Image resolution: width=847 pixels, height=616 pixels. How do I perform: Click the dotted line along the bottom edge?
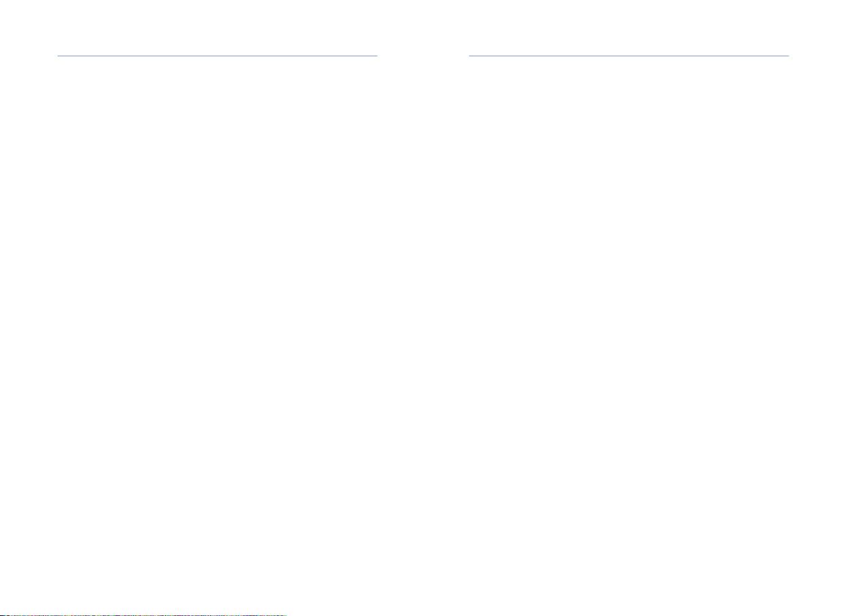tap(143, 614)
